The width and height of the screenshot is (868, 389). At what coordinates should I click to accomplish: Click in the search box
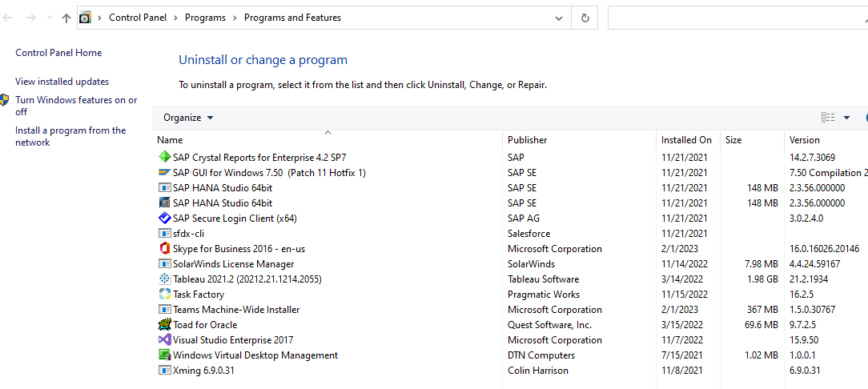click(737, 18)
